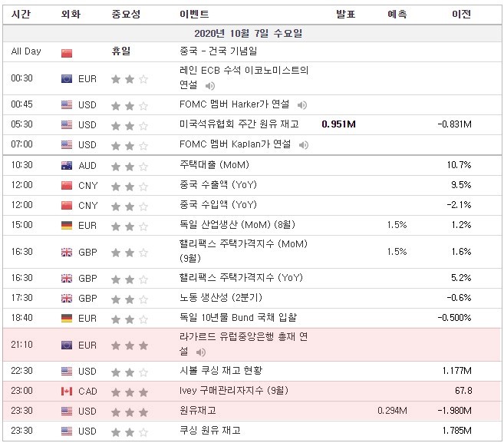The image size is (504, 443).
Task: Open event Ivey 구매관리자지수 (9월)
Action: pyautogui.click(x=234, y=391)
